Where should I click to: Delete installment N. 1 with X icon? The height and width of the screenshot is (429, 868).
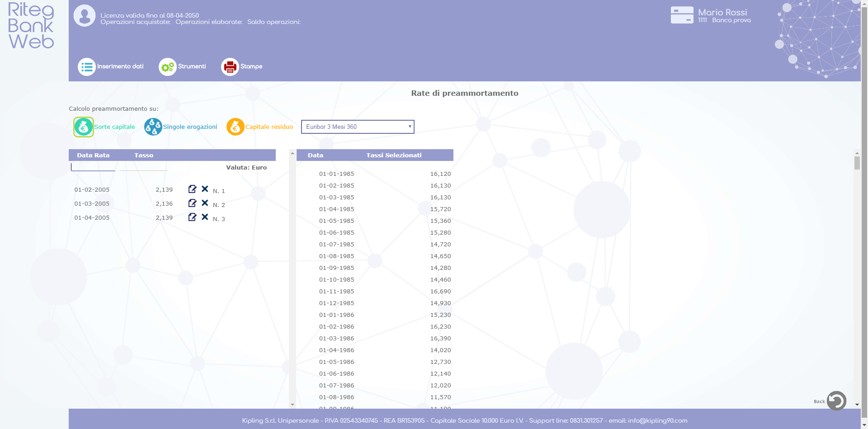tap(205, 189)
